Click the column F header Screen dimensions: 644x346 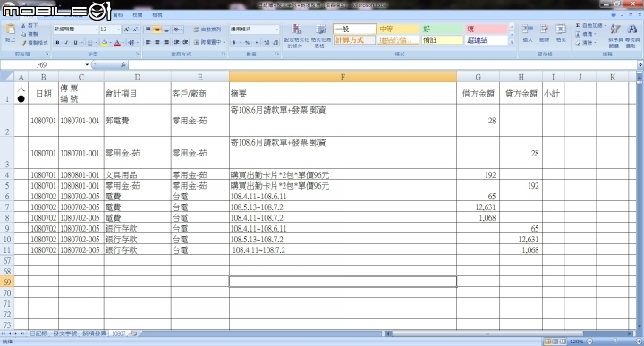(x=343, y=77)
